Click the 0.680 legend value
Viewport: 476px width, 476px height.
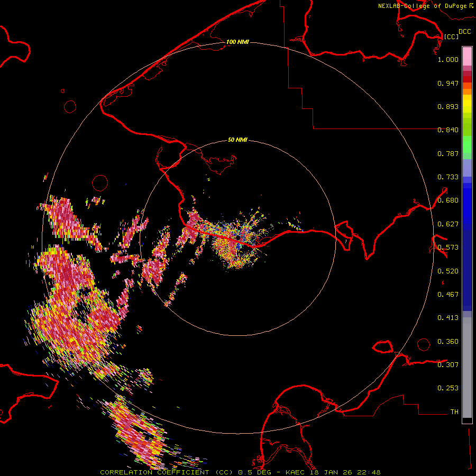[448, 200]
